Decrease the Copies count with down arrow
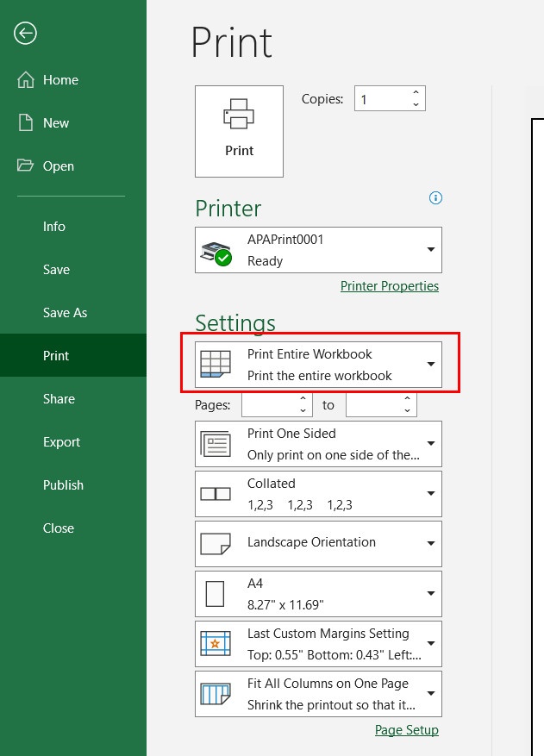The width and height of the screenshot is (544, 756). coord(416,104)
